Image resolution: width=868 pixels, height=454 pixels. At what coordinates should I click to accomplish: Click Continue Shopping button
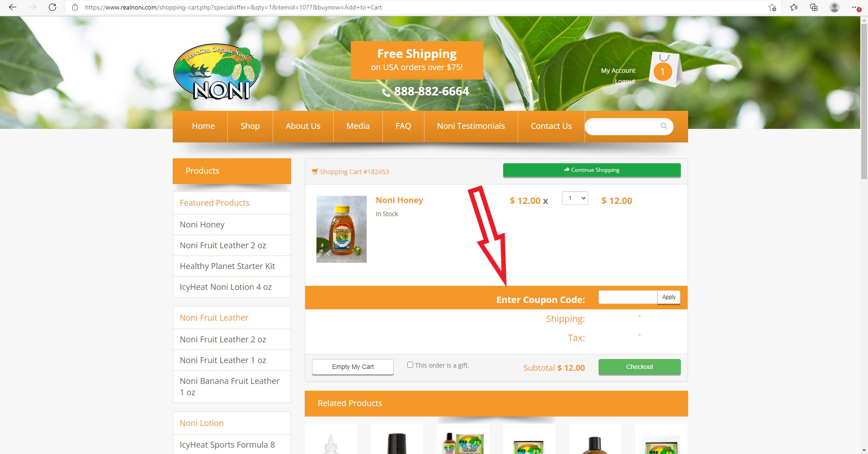(x=592, y=170)
